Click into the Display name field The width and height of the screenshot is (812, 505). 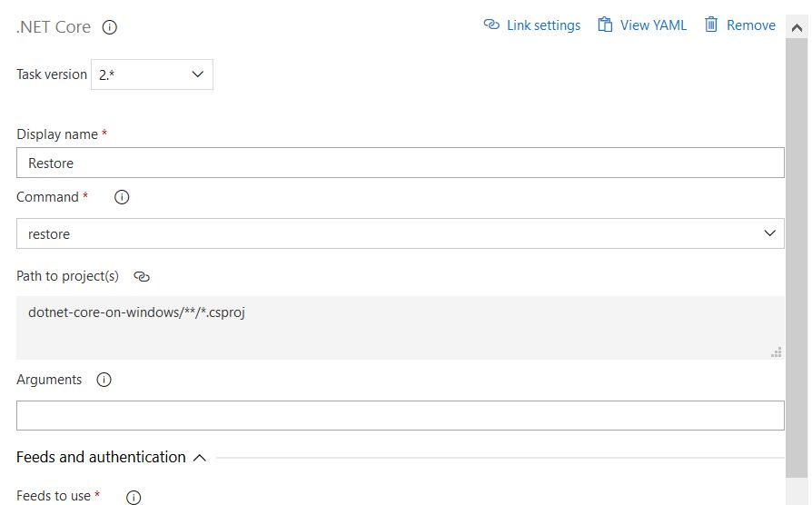[x=400, y=163]
